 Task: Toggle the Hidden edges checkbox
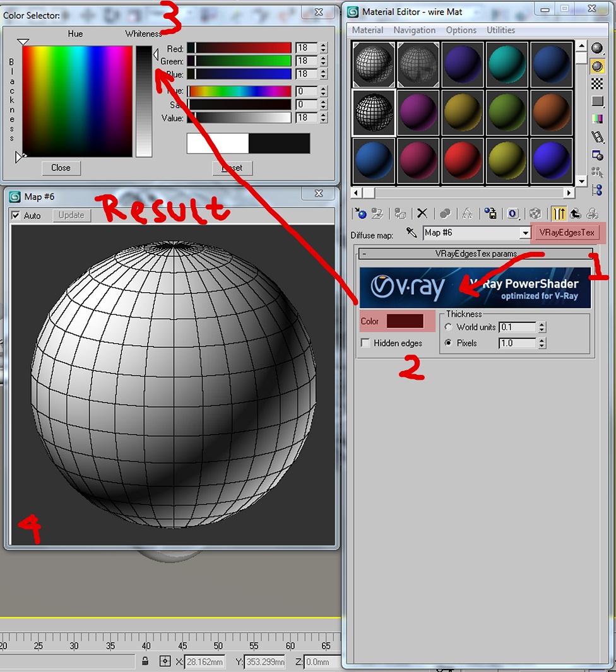click(365, 343)
